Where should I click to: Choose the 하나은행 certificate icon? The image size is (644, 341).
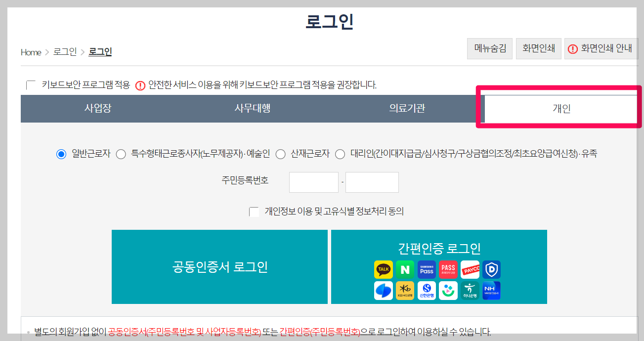pyautogui.click(x=470, y=290)
